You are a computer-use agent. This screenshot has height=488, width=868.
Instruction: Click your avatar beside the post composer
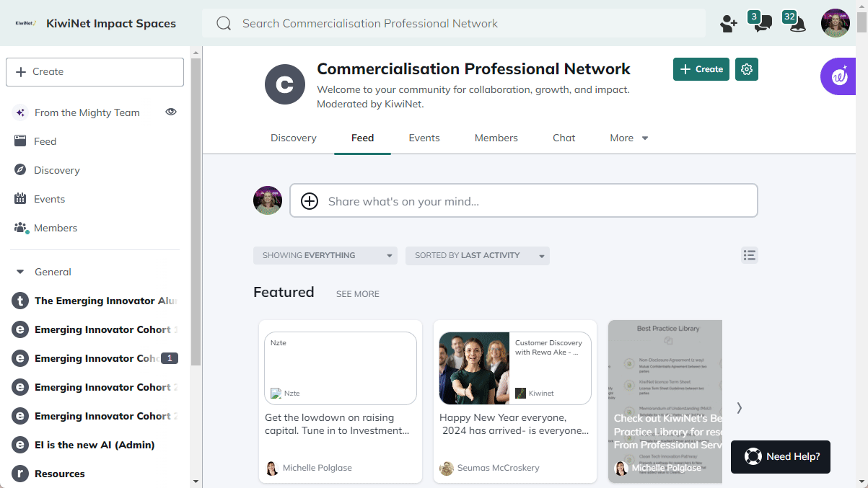(268, 200)
